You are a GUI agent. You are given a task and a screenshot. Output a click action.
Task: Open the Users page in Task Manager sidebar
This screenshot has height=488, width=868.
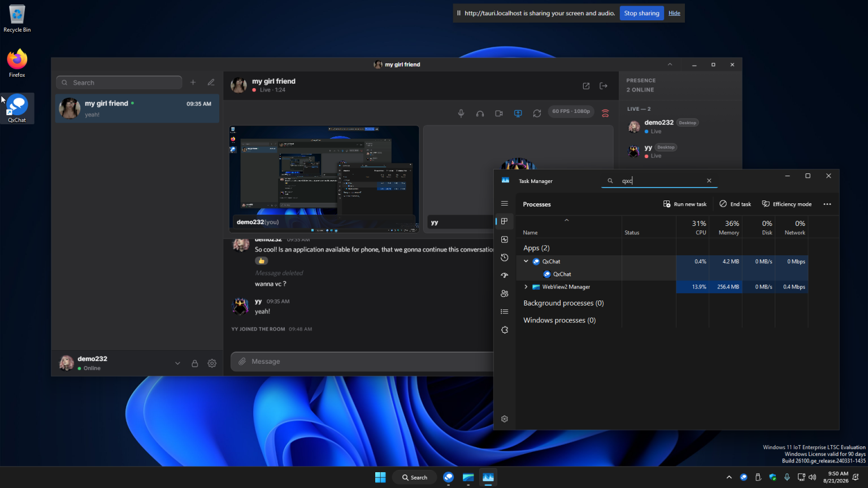click(x=505, y=294)
